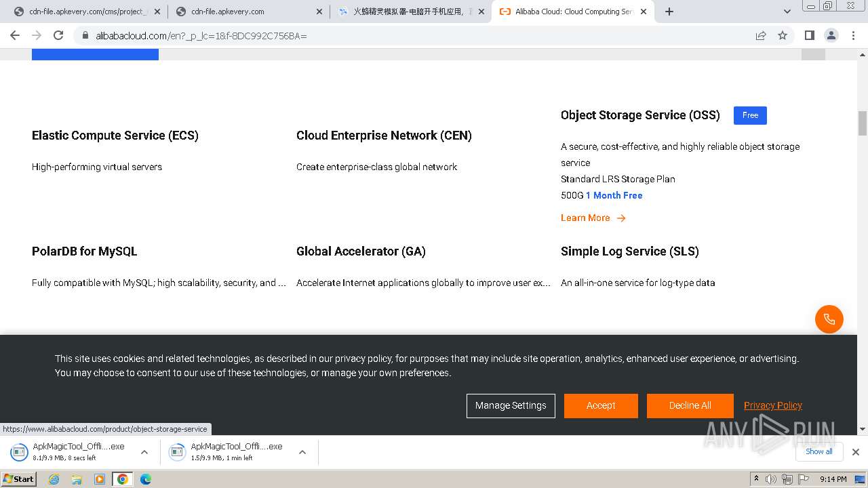The height and width of the screenshot is (488, 868).
Task: Close the Alibaba Cloud tab
Action: (644, 12)
